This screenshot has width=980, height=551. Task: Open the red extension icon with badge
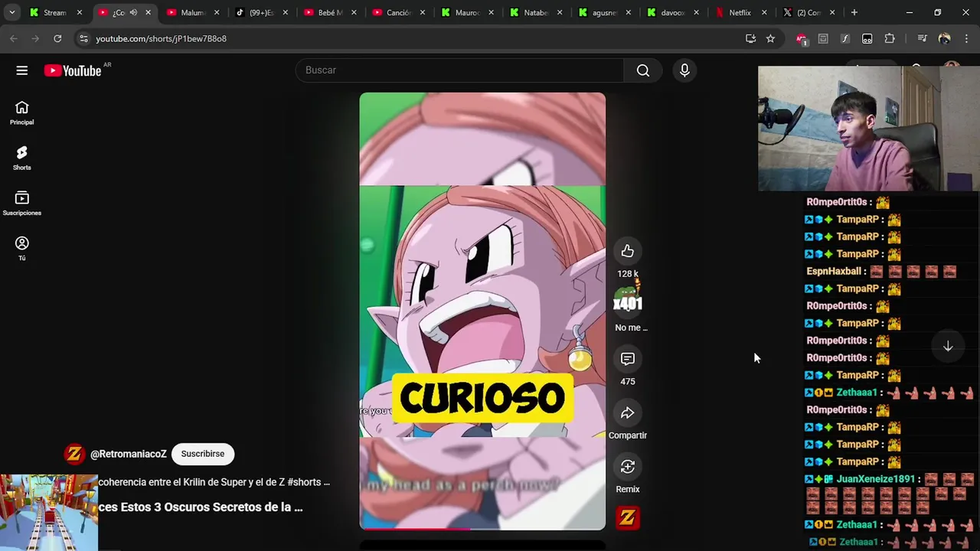[801, 38]
